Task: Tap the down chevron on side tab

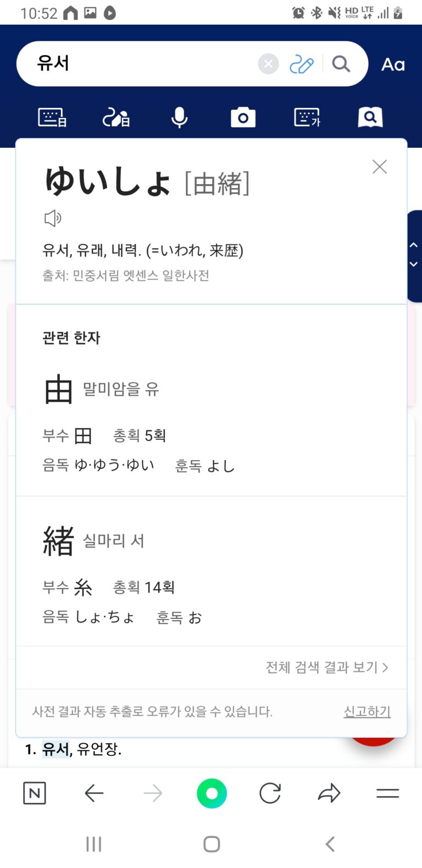Action: click(414, 264)
